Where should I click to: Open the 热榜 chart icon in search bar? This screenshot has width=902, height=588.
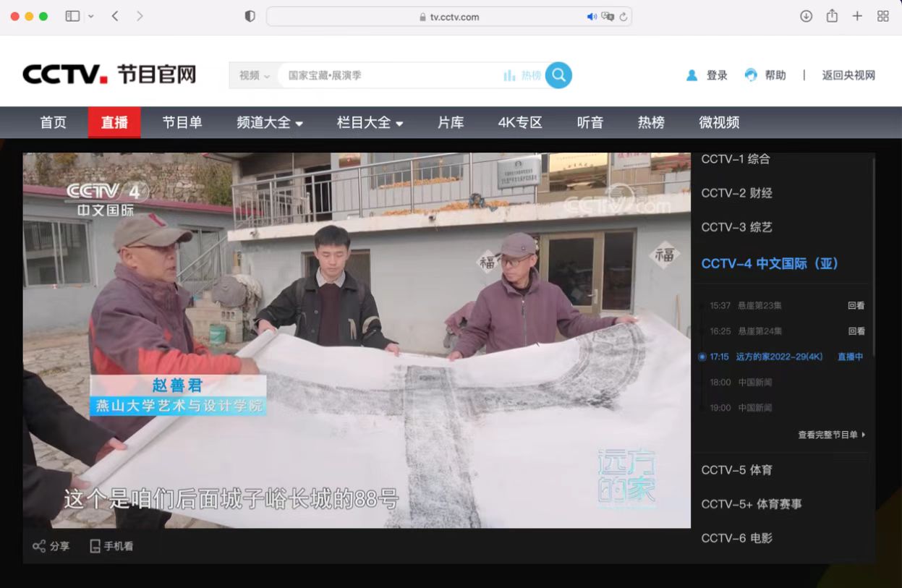pyautogui.click(x=510, y=75)
